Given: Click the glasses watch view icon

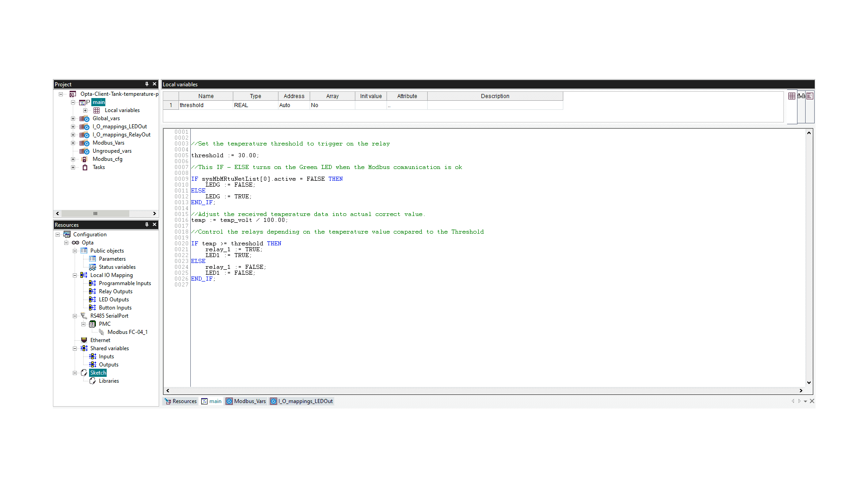Looking at the screenshot, I should [801, 96].
